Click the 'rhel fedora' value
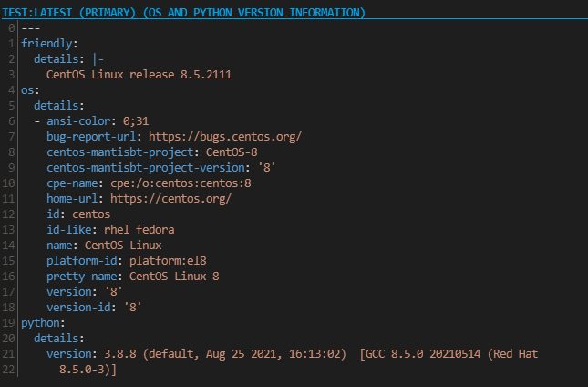588x387 pixels. 139,229
